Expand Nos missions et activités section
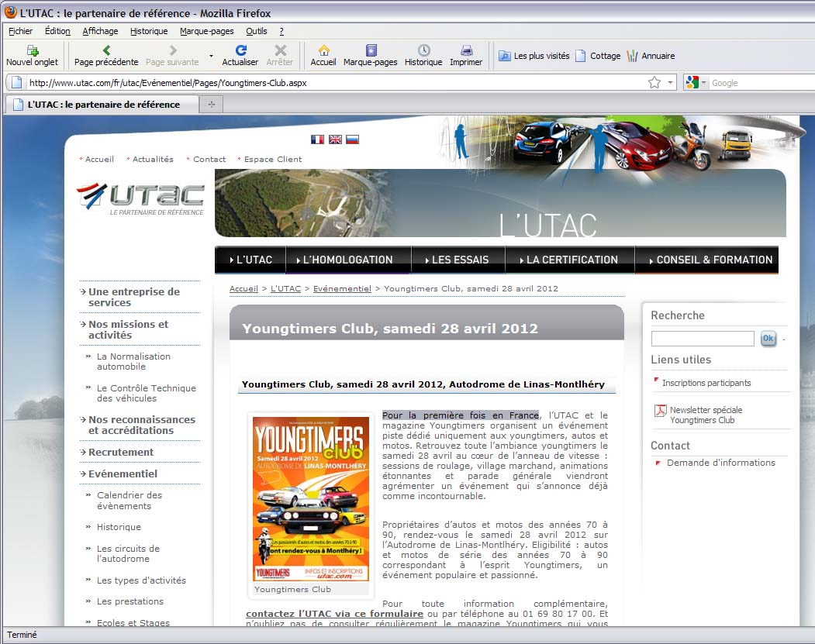This screenshot has height=644, width=815. (129, 329)
